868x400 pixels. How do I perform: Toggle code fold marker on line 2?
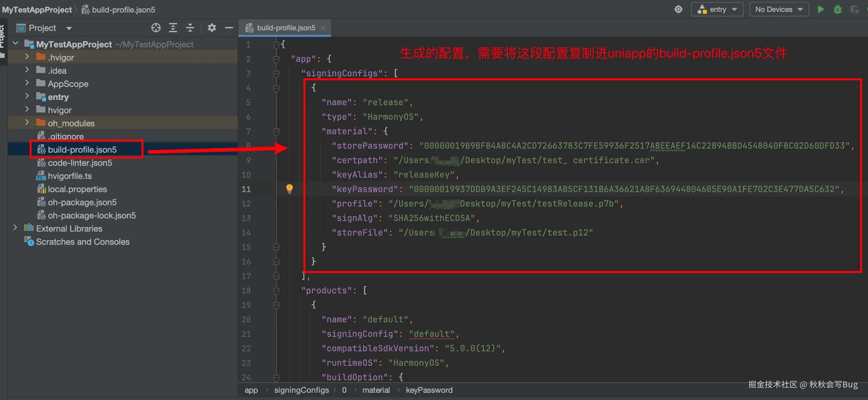click(276, 59)
